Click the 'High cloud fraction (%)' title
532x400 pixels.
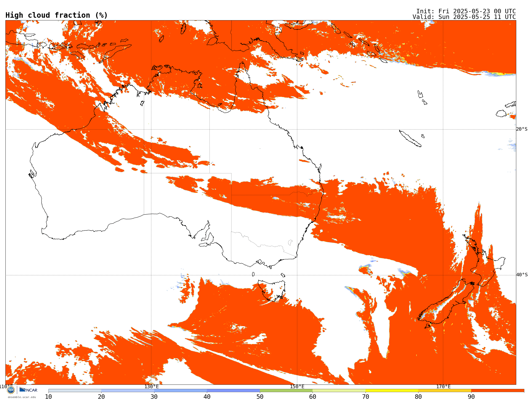pyautogui.click(x=57, y=15)
